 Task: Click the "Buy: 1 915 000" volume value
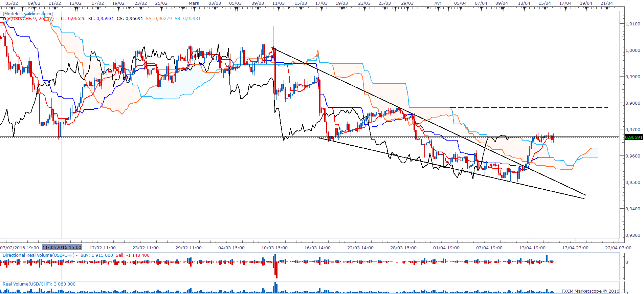tap(97, 255)
